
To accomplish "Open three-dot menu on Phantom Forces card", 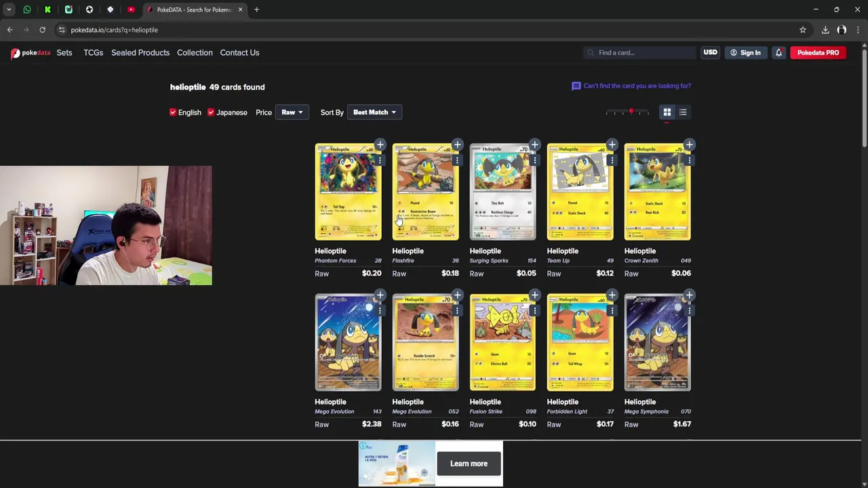I will pyautogui.click(x=380, y=160).
